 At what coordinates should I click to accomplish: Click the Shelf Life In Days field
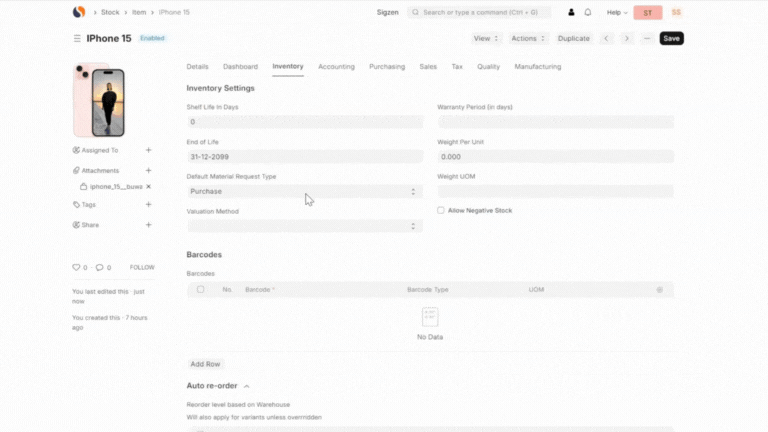[304, 122]
